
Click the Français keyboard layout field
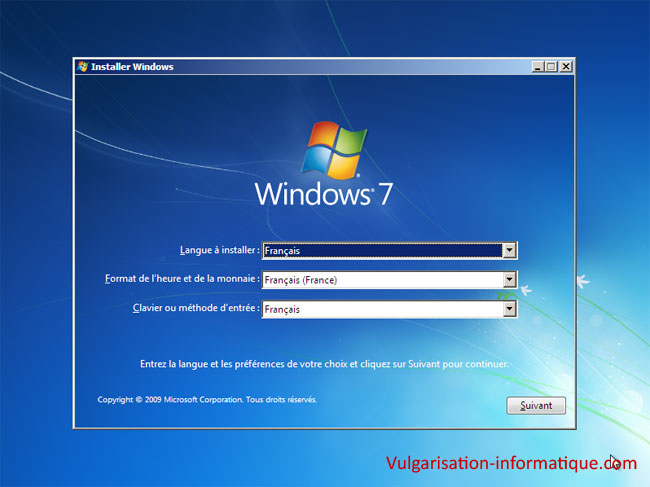point(381,309)
